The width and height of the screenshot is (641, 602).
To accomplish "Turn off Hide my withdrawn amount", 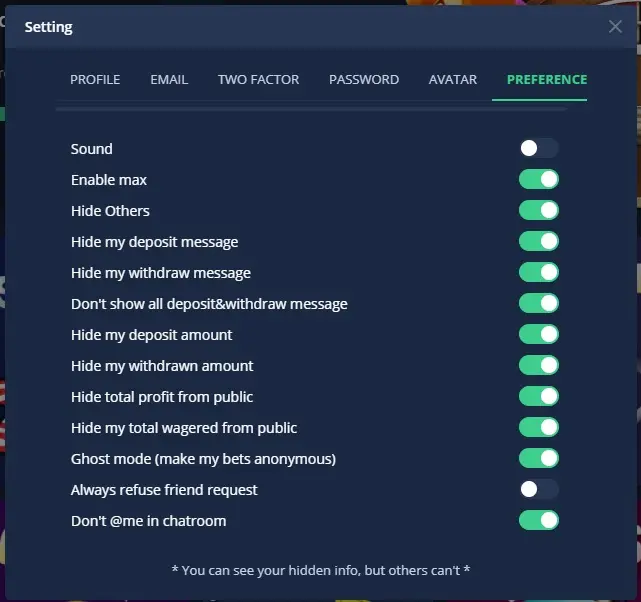I will click(x=539, y=365).
